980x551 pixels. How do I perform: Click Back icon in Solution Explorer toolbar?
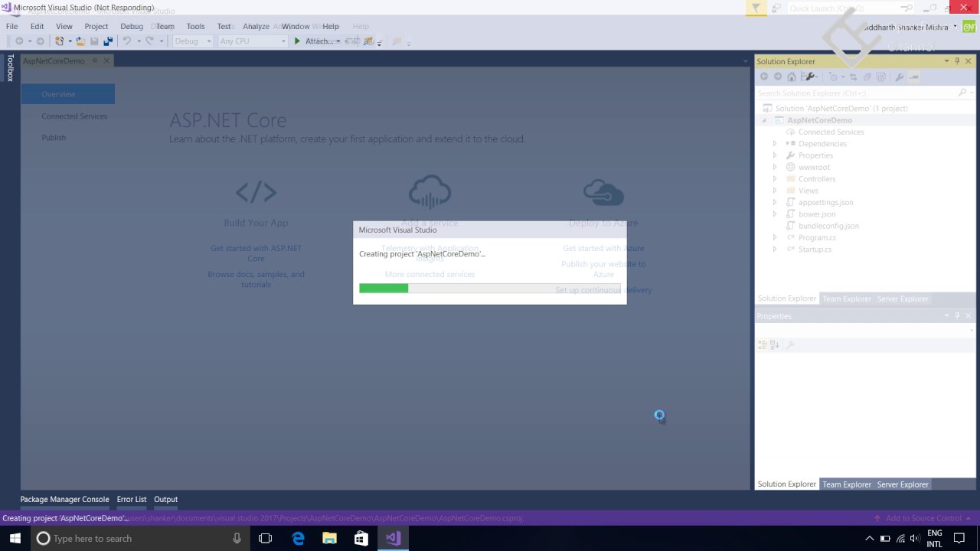[x=763, y=77]
